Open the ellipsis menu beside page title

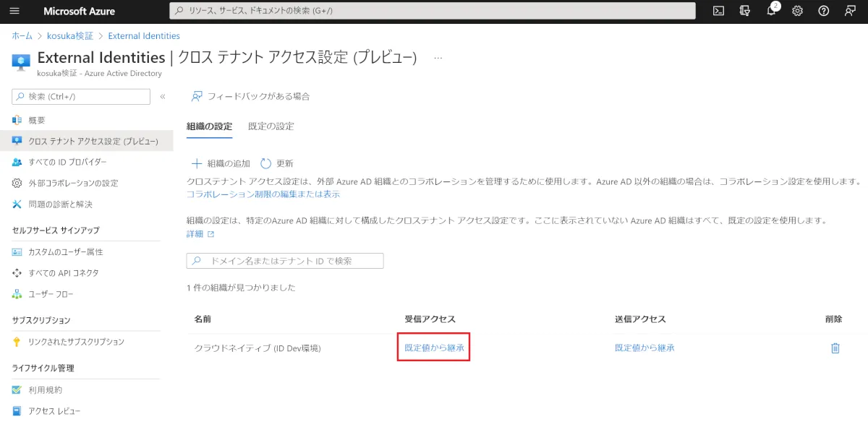tap(438, 58)
